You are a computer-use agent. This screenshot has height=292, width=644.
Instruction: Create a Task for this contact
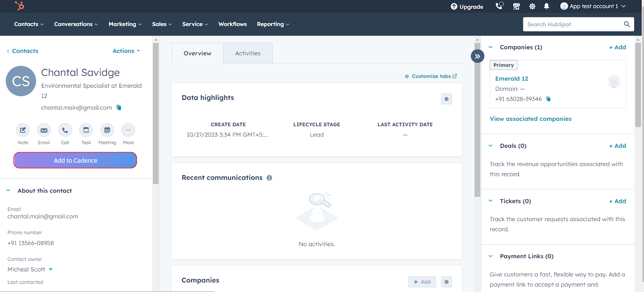point(86,130)
